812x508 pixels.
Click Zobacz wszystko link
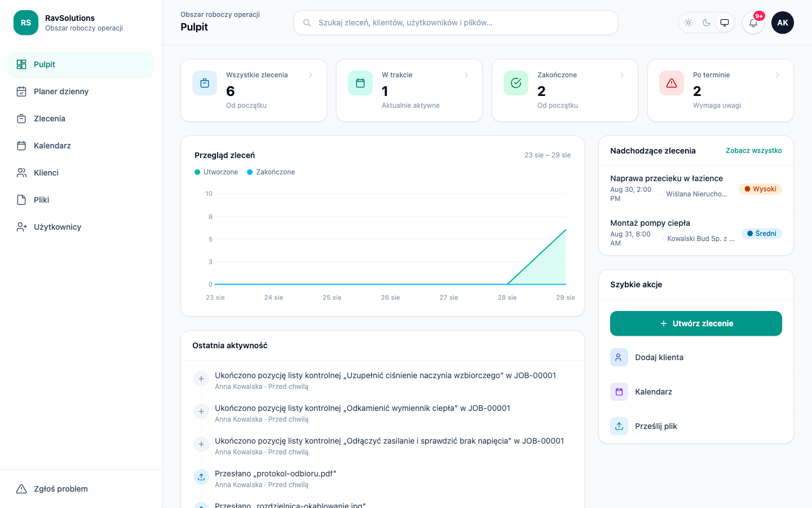[754, 151]
